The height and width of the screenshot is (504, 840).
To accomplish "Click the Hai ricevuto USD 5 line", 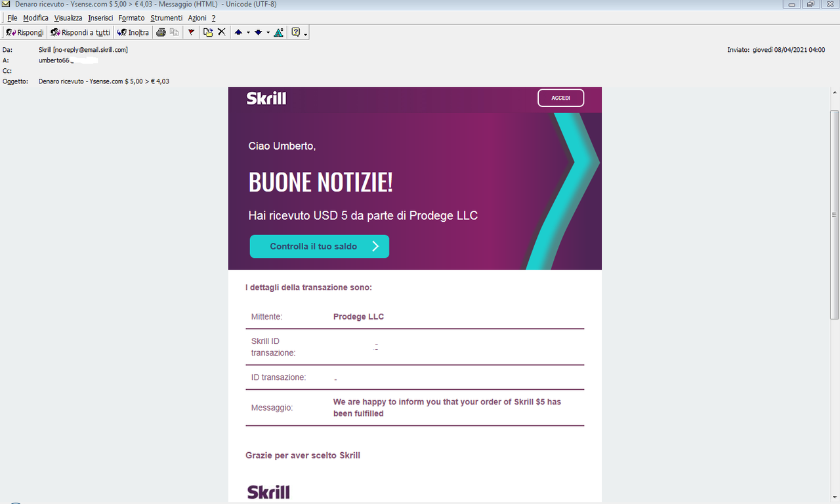I will (x=363, y=215).
